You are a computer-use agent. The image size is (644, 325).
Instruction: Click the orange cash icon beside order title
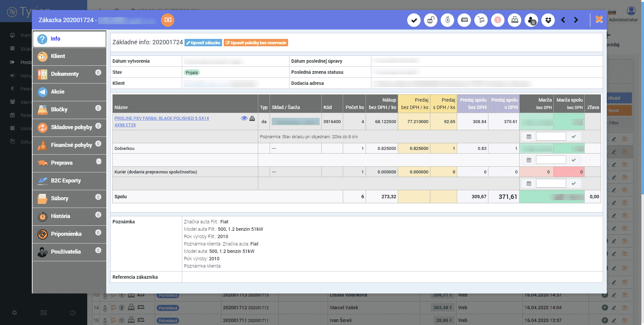(168, 20)
